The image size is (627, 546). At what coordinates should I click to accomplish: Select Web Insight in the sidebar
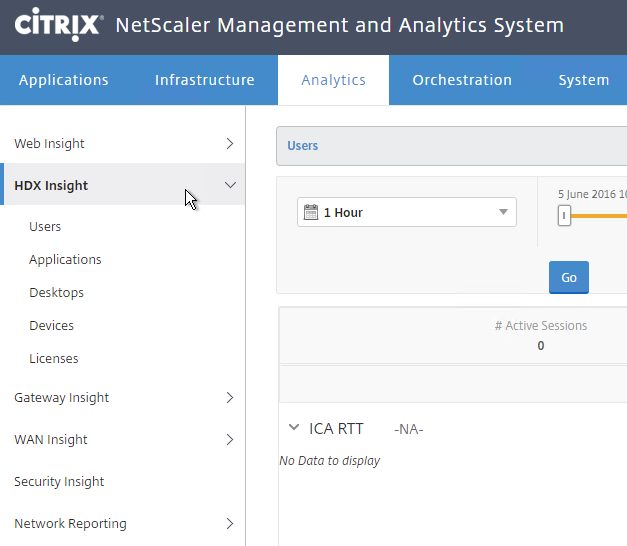[49, 144]
